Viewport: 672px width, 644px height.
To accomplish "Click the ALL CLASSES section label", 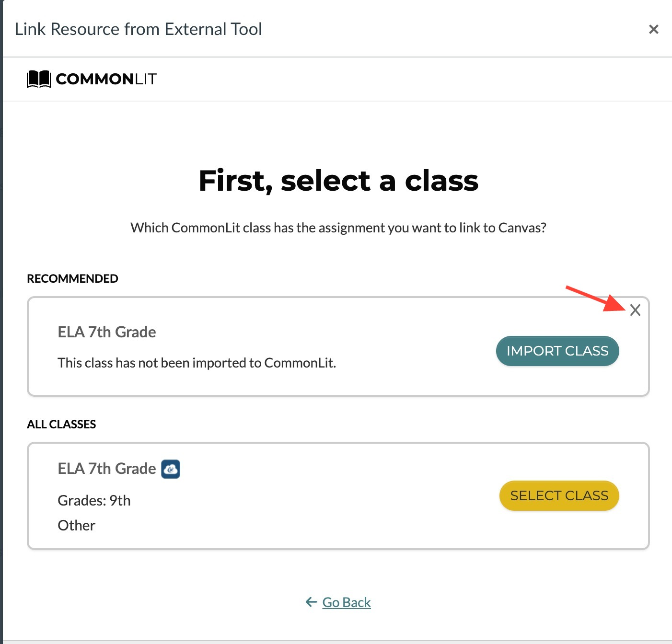I will point(61,425).
